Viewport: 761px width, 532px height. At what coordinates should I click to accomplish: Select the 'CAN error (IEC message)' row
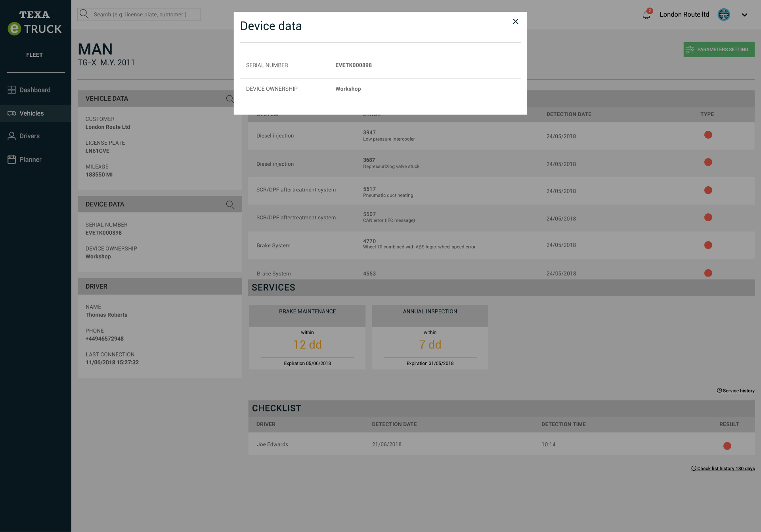tap(501, 218)
